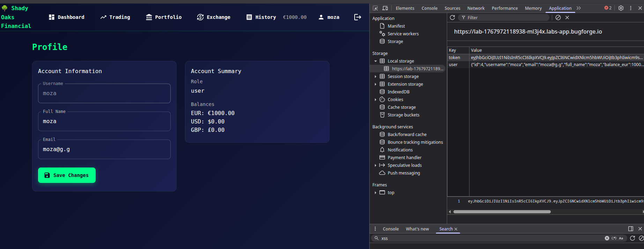This screenshot has height=249, width=644.
Task: Refresh the local storage table
Action: point(452,17)
